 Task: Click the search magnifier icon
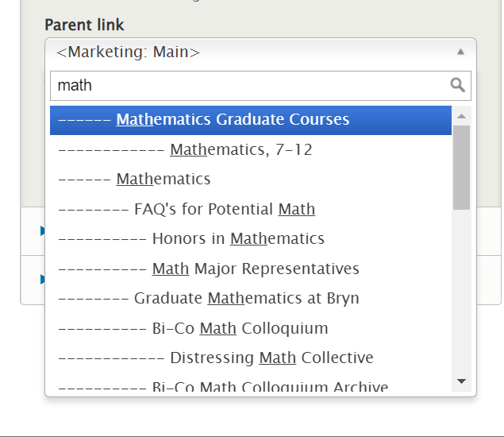click(x=457, y=85)
